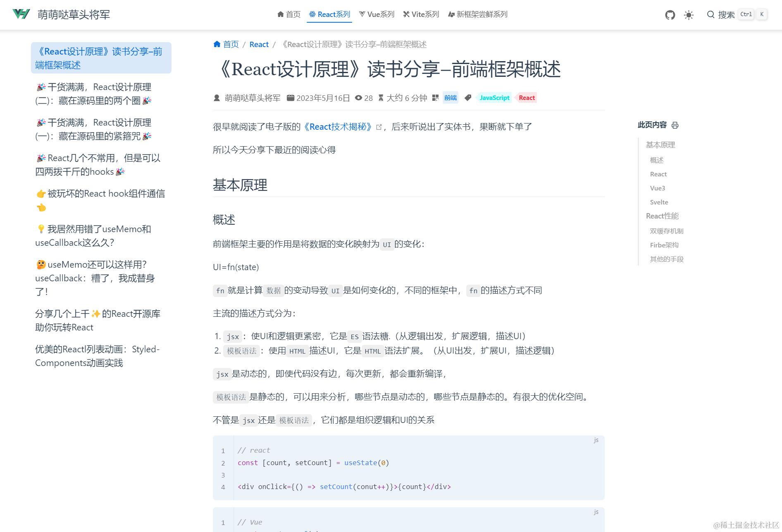Click the article title heading

tap(387, 69)
